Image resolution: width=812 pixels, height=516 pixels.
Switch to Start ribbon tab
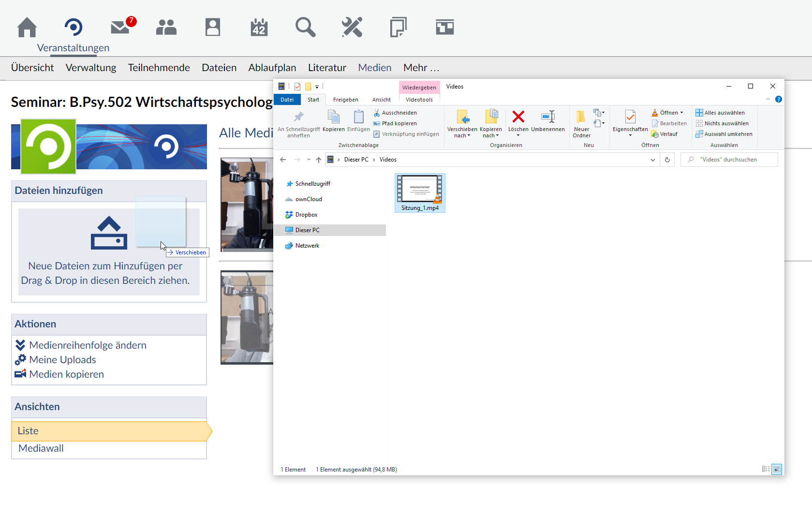(x=313, y=100)
